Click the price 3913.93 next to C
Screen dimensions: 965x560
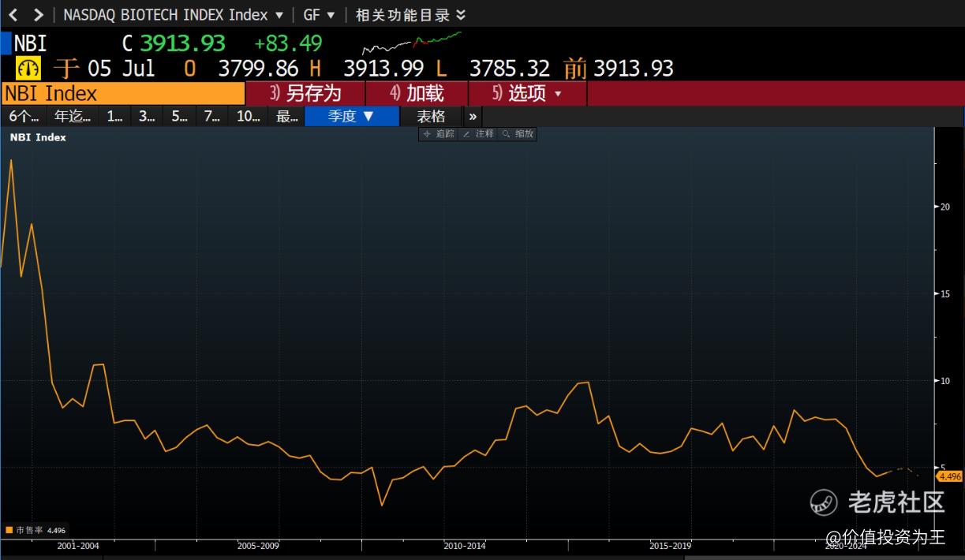pos(183,43)
